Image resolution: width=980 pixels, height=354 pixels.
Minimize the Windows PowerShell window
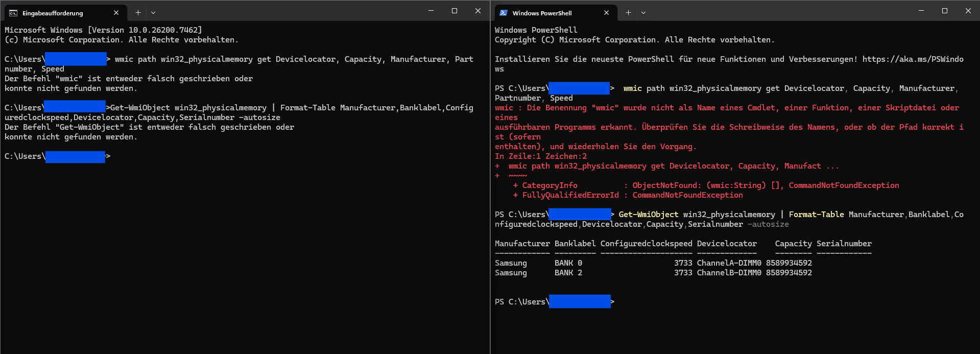pyautogui.click(x=921, y=11)
